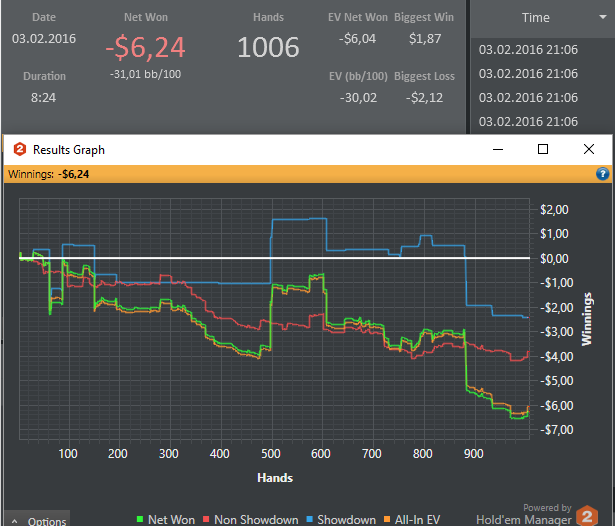615x526 pixels.
Task: Click the Non Showdown legend label
Action: (x=256, y=520)
